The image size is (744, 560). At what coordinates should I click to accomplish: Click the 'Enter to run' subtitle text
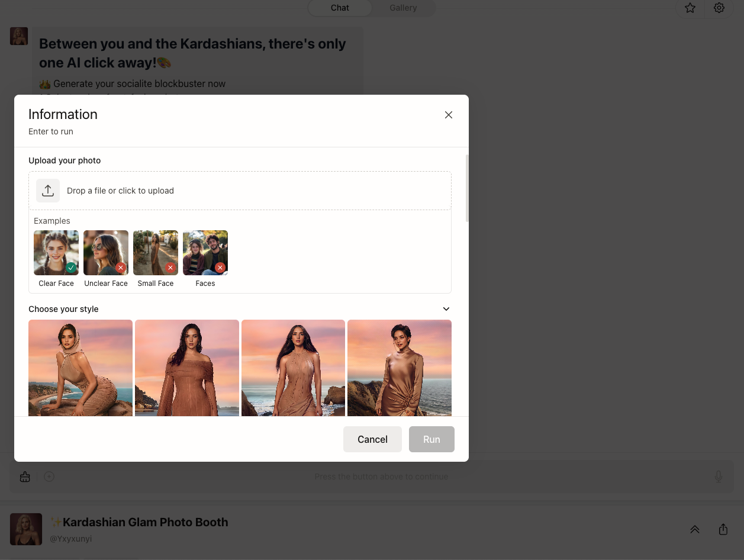coord(51,131)
